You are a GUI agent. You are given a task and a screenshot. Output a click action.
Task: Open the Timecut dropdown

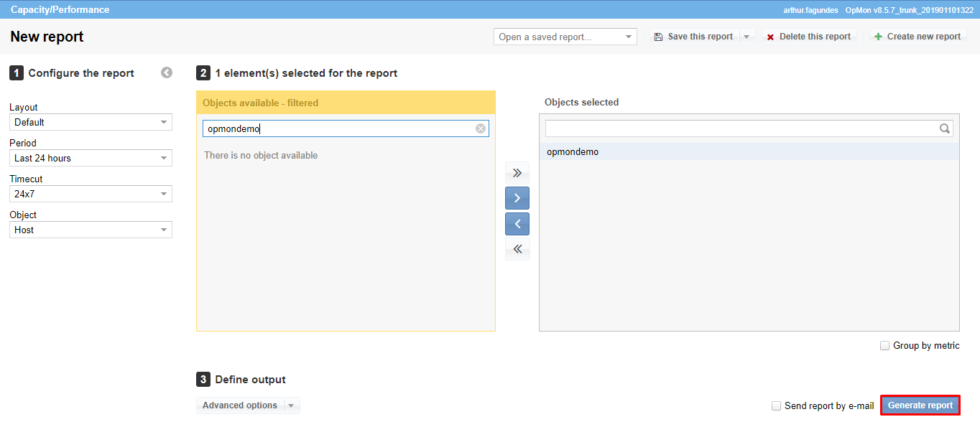(91, 194)
